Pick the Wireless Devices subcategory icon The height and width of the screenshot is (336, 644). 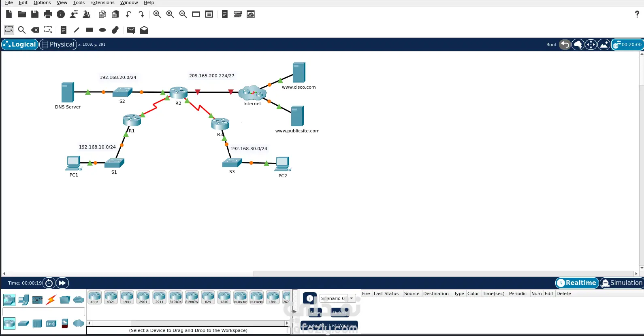[51, 323]
